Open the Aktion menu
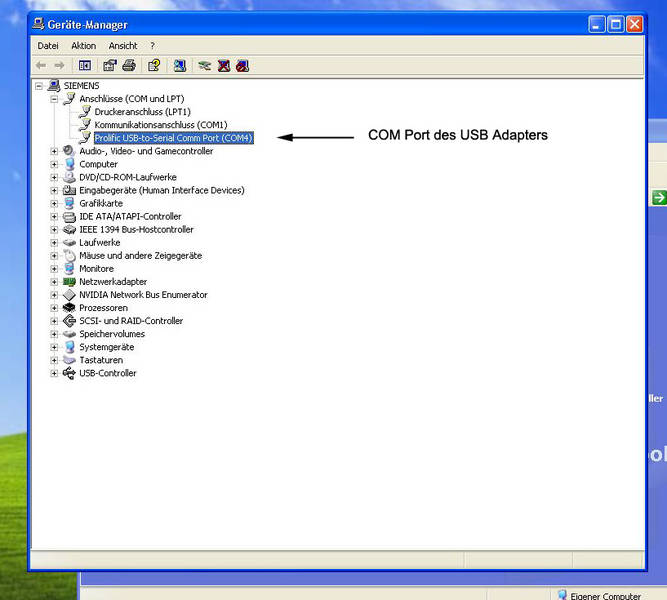Viewport: 667px width, 600px height. click(x=83, y=46)
